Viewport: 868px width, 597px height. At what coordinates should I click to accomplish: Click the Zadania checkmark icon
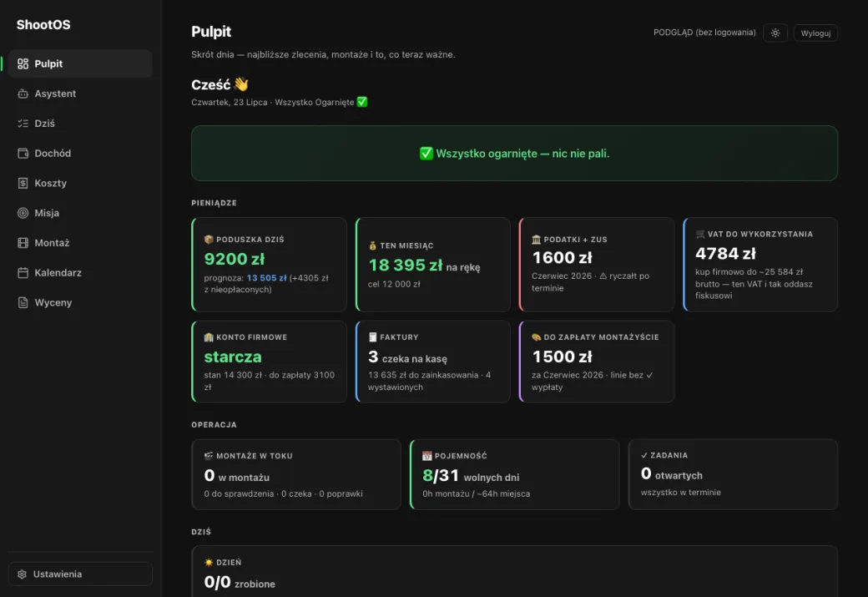tap(644, 455)
